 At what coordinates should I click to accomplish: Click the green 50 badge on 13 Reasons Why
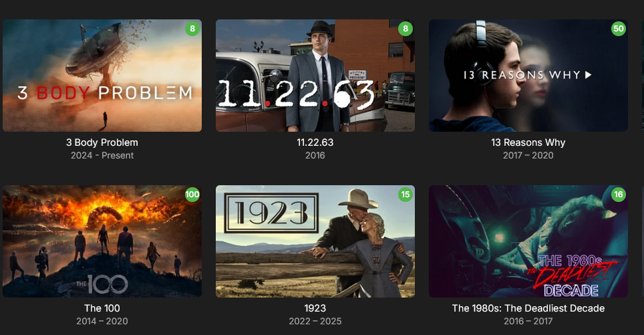coord(618,29)
